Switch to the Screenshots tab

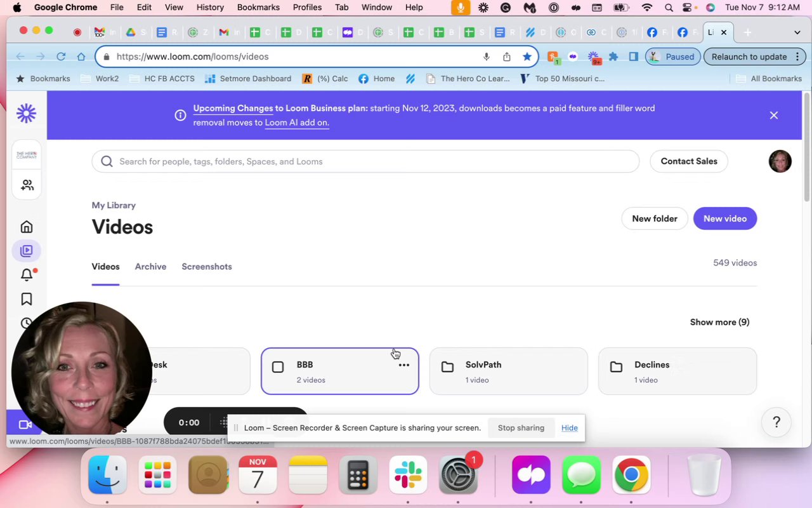[x=207, y=267]
